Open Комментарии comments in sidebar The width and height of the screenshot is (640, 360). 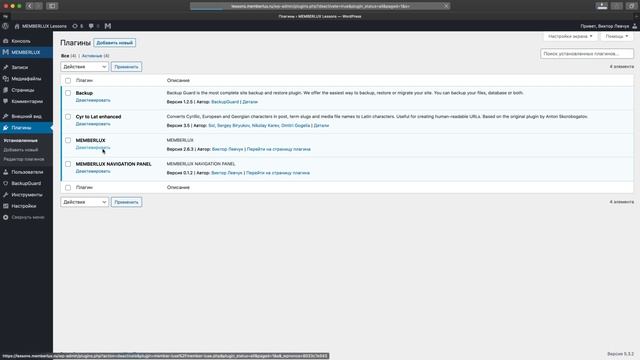[x=26, y=101]
